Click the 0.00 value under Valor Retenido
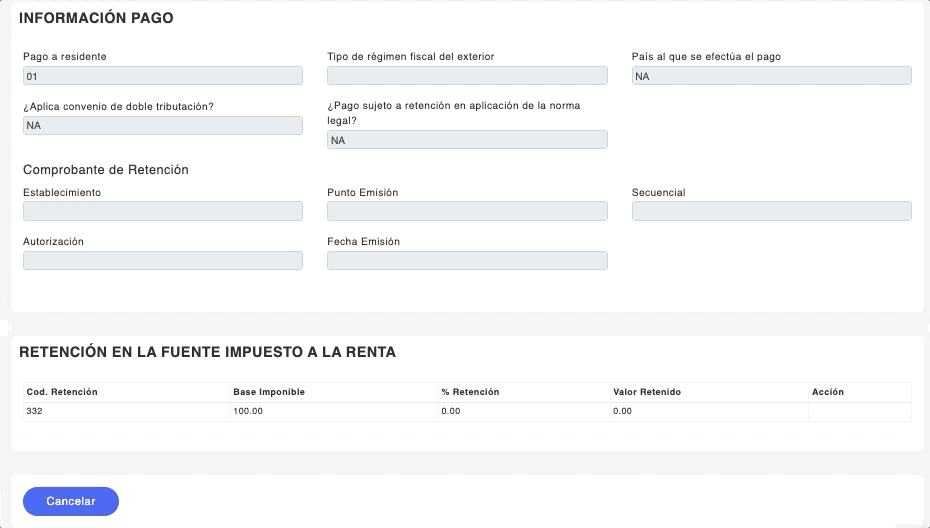Screen dimensions: 930x528 click(623, 411)
